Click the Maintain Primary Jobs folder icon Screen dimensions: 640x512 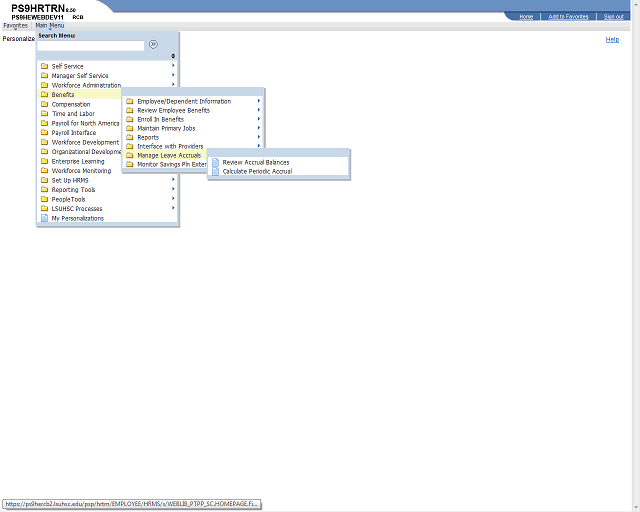pyautogui.click(x=130, y=128)
